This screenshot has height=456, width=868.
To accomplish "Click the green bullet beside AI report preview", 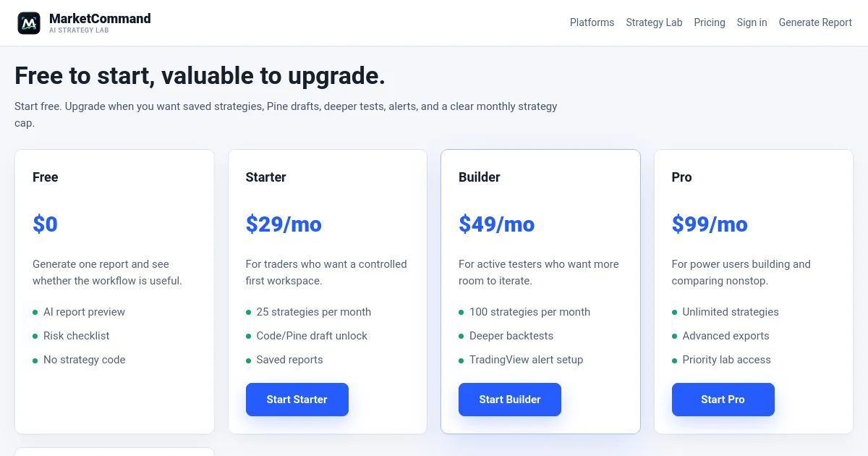I will pos(35,313).
